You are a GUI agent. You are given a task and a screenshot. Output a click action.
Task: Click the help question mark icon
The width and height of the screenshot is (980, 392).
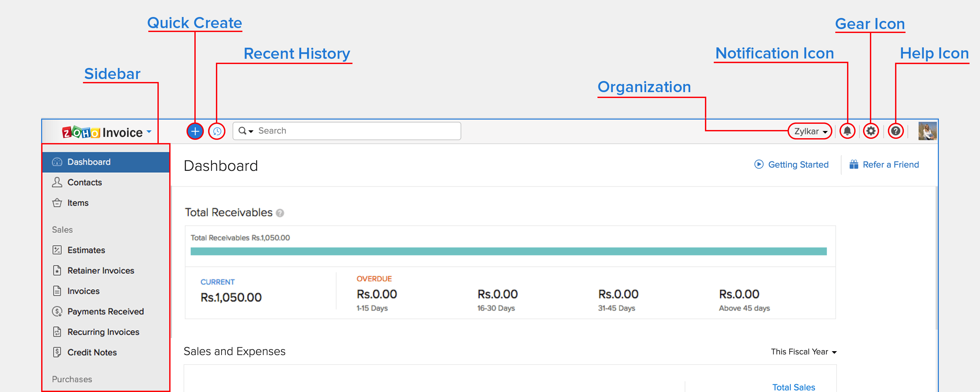coord(895,131)
